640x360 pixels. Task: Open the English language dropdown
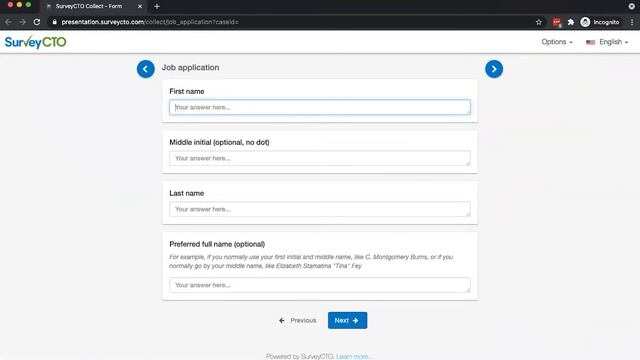tap(607, 42)
